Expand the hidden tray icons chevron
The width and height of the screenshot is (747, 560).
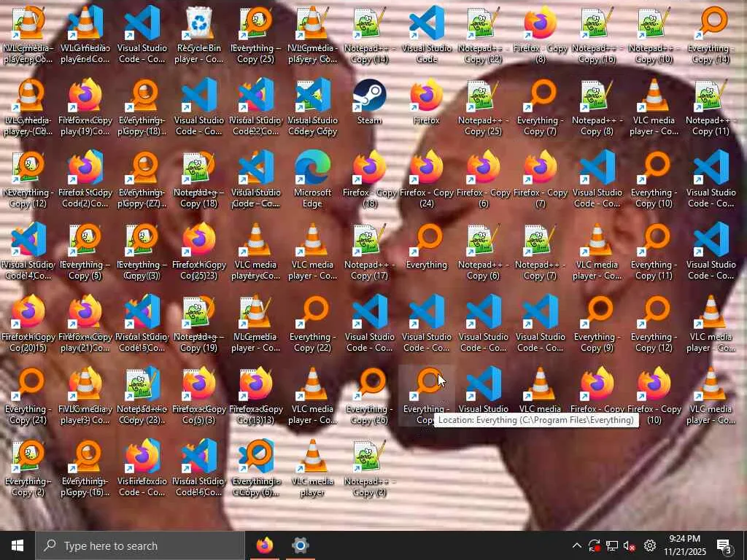(x=576, y=545)
